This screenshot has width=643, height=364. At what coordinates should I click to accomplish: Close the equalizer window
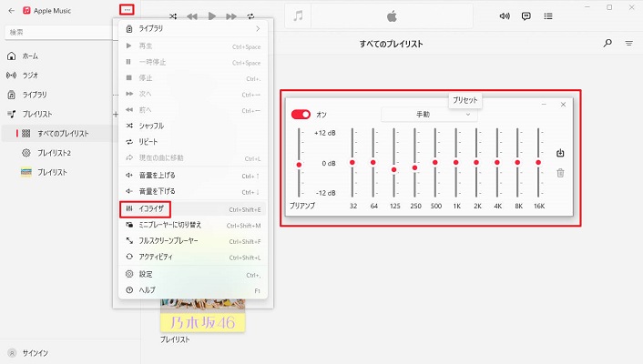563,105
